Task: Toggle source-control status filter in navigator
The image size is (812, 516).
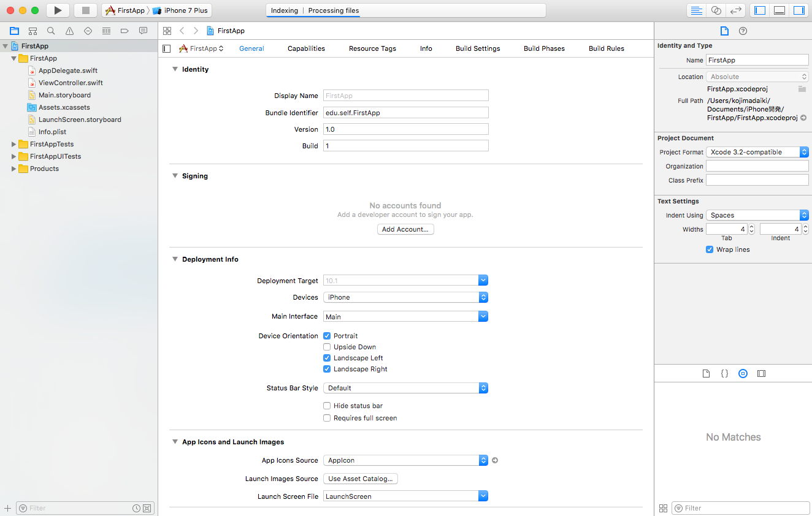Action: 147,508
